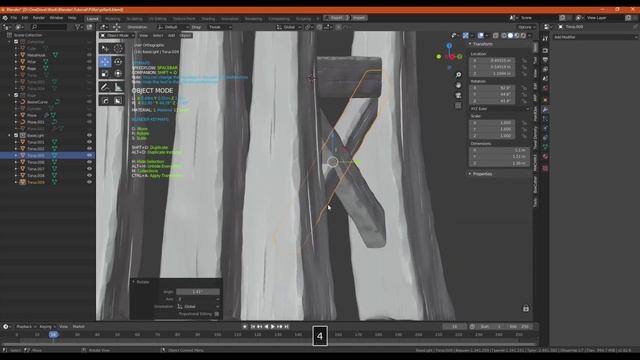Open the Output properties tab
640x360 pixels.
545,60
